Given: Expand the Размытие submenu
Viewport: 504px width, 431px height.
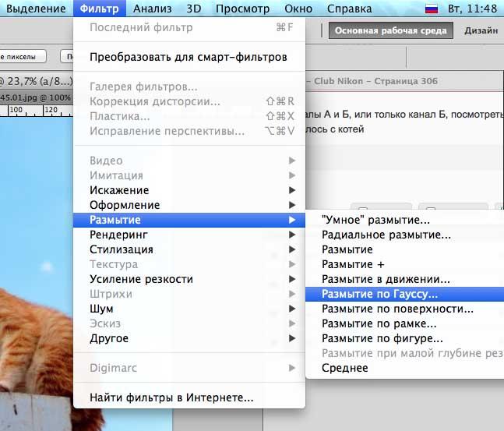Looking at the screenshot, I should coord(189,220).
